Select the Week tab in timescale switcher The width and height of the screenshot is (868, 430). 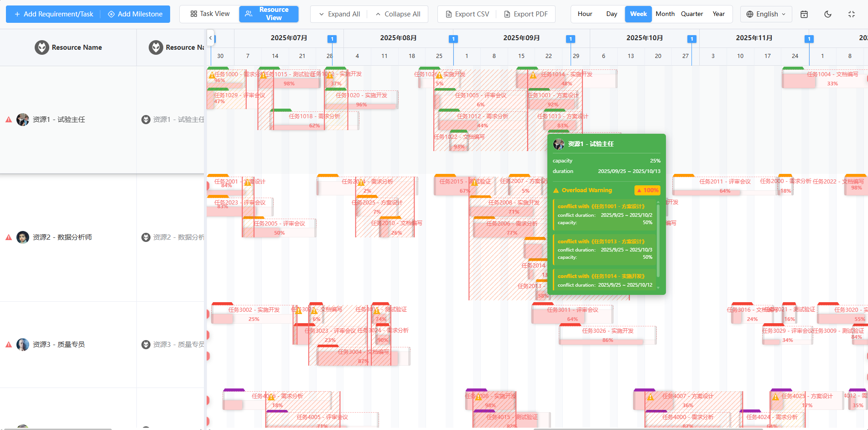click(x=638, y=14)
